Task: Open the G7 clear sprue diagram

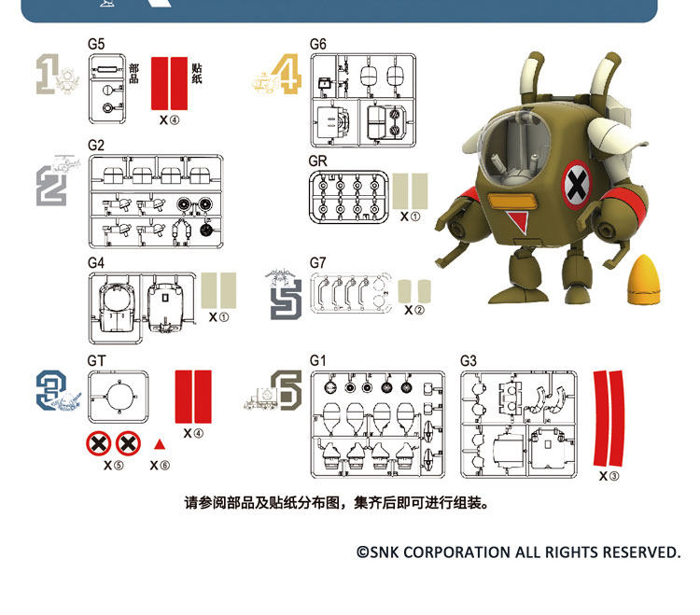Action: point(351,293)
